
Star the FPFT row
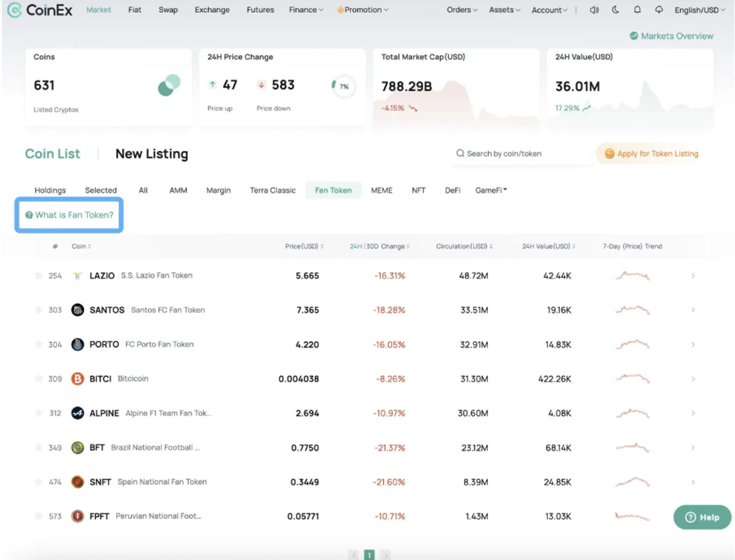(39, 516)
